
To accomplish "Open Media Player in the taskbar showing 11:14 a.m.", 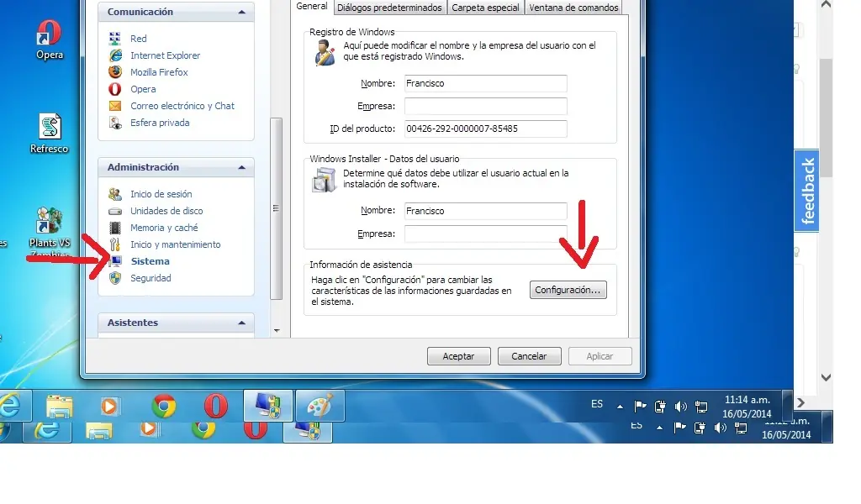I will (108, 407).
